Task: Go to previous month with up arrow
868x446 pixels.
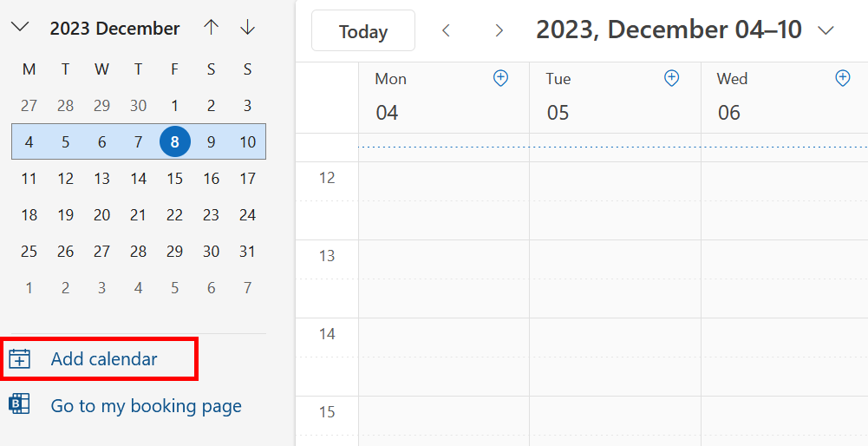Action: click(211, 28)
